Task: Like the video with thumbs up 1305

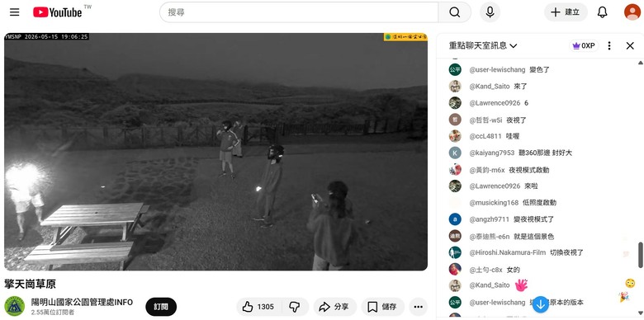Action: (x=258, y=307)
